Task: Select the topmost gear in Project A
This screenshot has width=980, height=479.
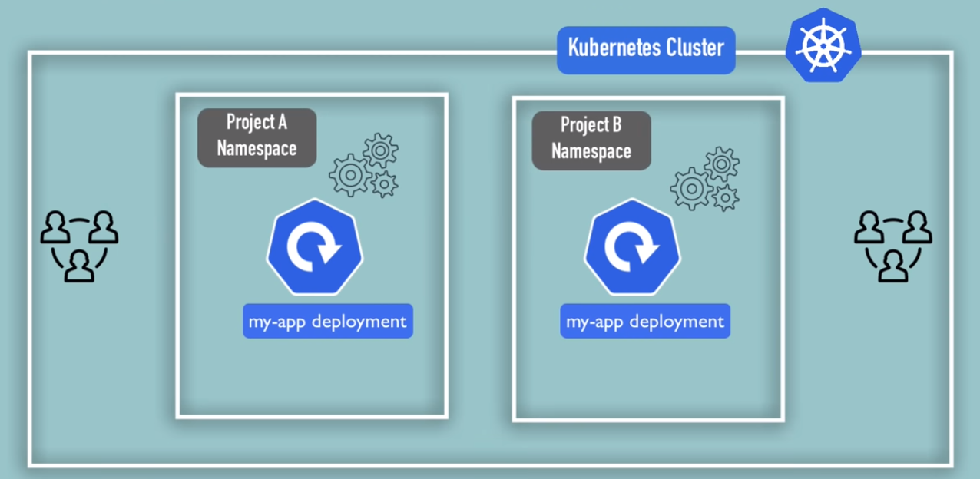Action: pyautogui.click(x=379, y=150)
